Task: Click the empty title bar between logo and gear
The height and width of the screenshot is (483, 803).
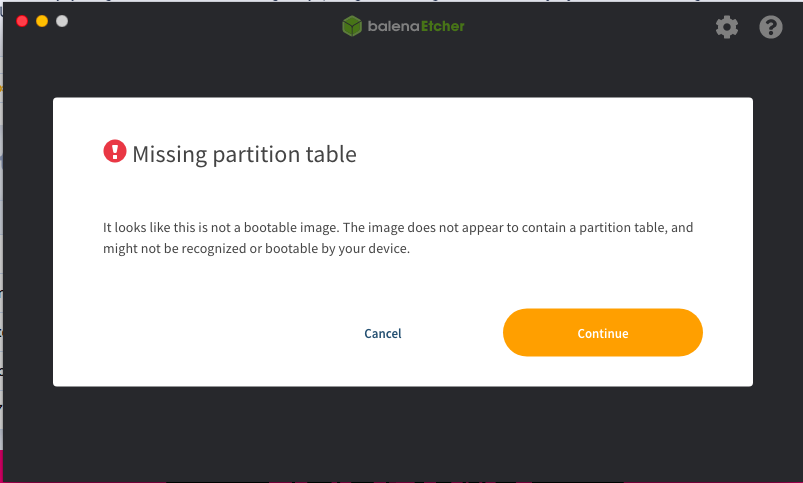Action: pos(590,26)
